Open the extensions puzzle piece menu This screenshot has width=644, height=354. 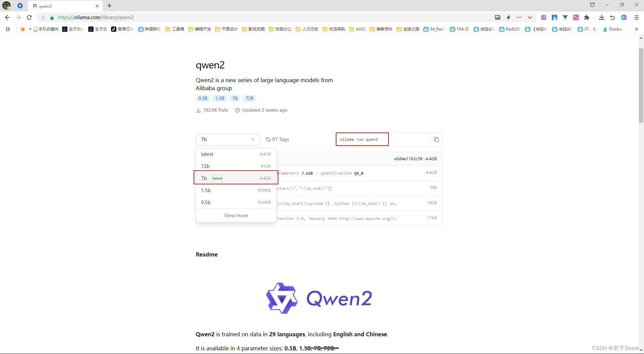coord(587,17)
